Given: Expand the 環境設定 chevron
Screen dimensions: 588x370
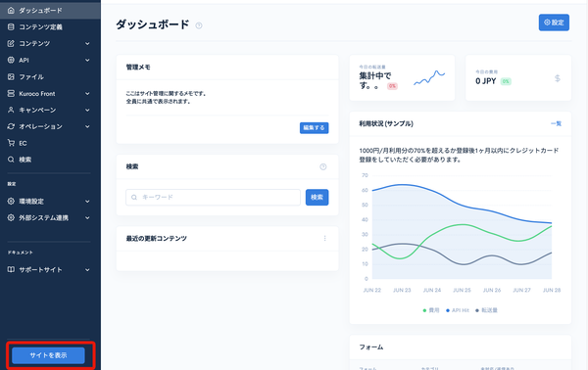Looking at the screenshot, I should pos(87,201).
